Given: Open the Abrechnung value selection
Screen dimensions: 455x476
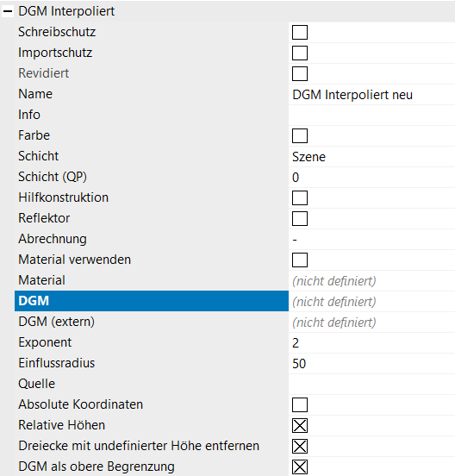Looking at the screenshot, I should pyautogui.click(x=371, y=239).
